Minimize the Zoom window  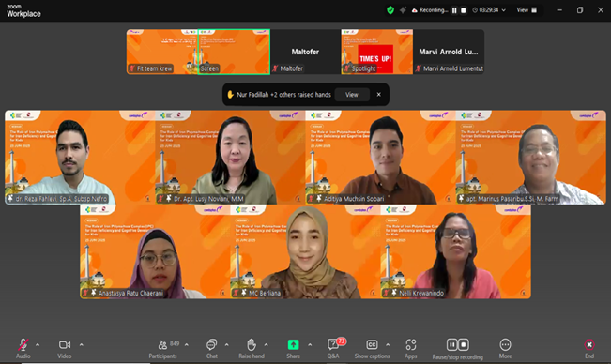[559, 10]
